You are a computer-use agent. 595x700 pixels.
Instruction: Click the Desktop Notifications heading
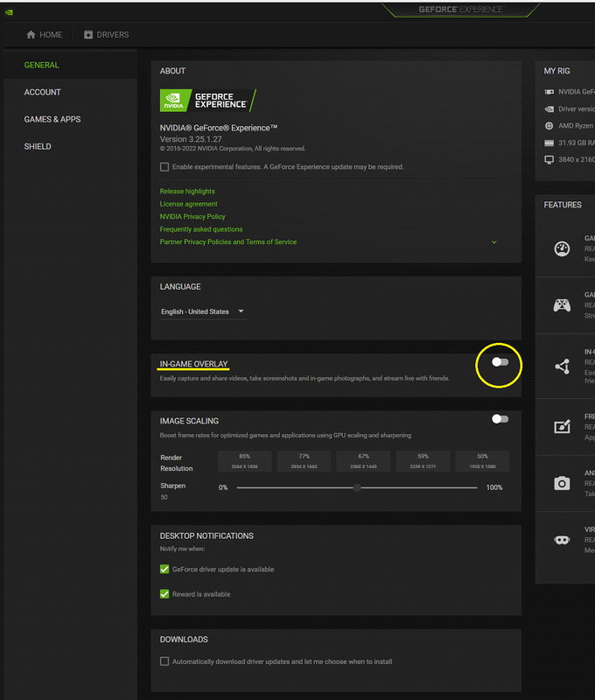tap(206, 536)
